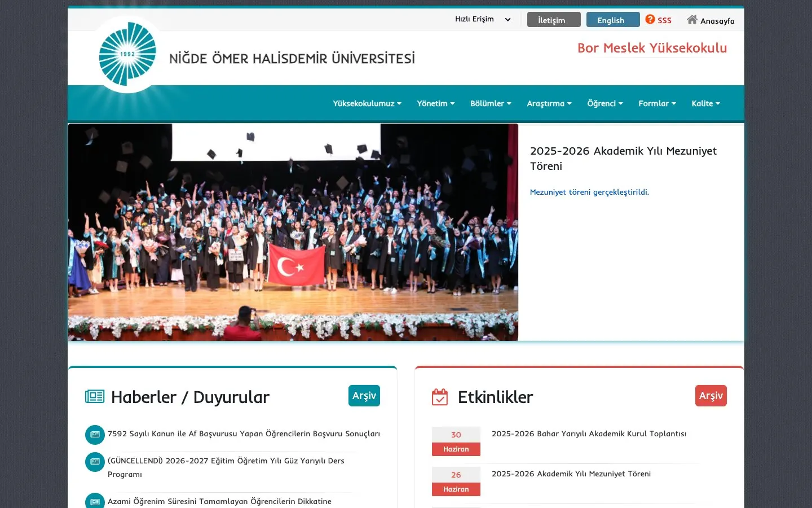Screen dimensions: 812x508
Task: Click Niğde Ömer Halisdemir Üniversitesi title
Action: [x=292, y=58]
